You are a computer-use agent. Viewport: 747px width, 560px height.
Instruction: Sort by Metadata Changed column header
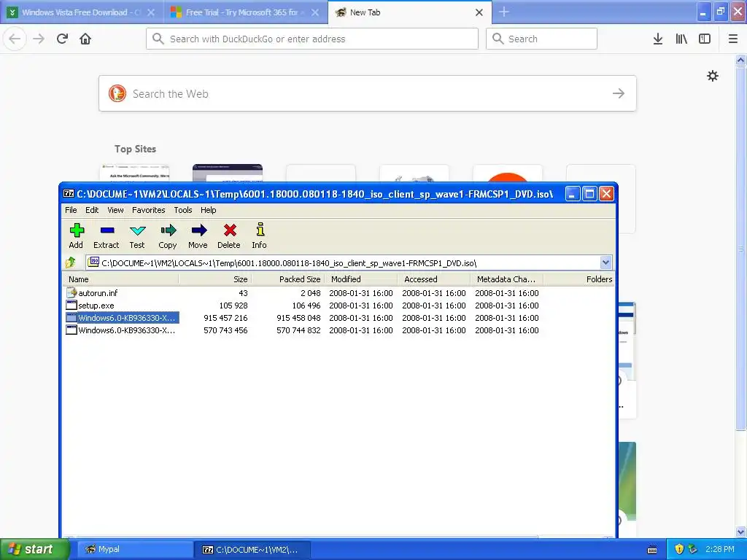point(506,279)
